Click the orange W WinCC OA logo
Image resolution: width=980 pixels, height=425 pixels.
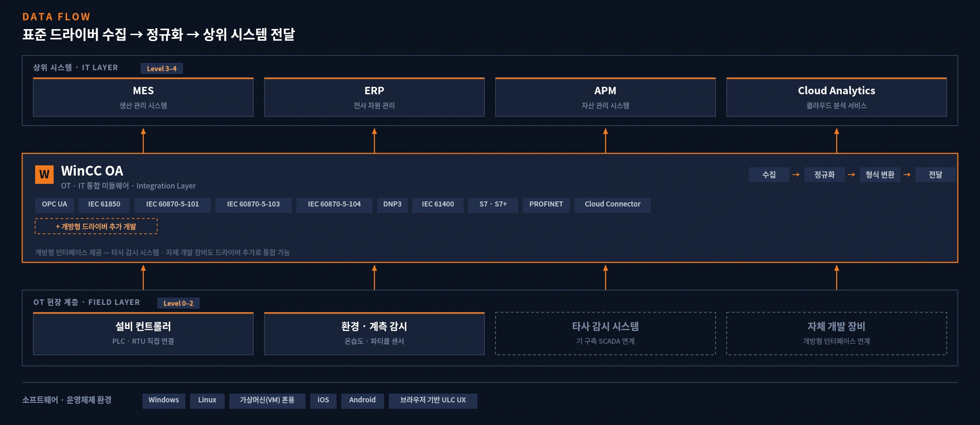(44, 175)
